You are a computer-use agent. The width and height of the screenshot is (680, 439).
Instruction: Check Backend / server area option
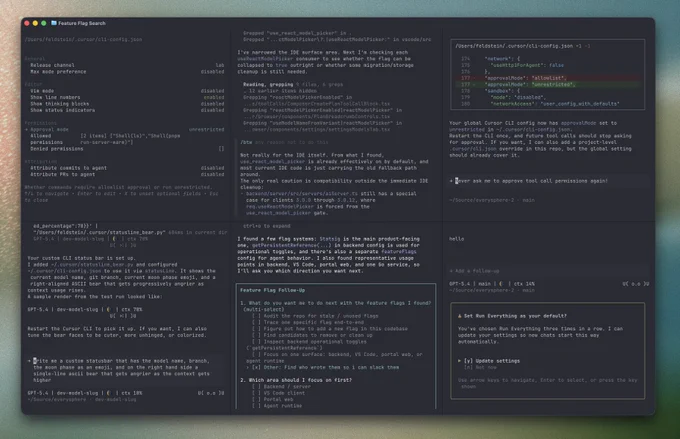pos(256,387)
